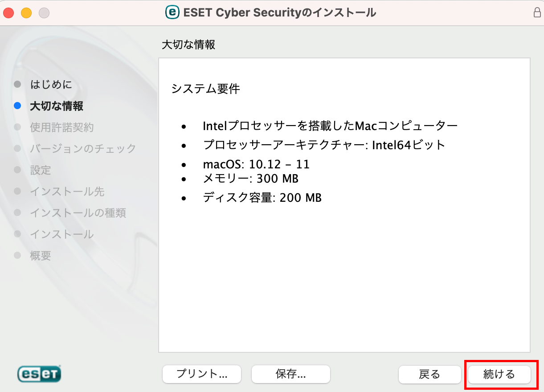
Task: Select the インストール先 step in sidebar
Action: click(67, 192)
